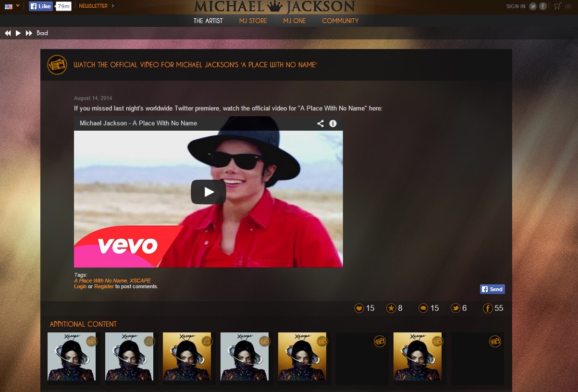Click Login to post comments
578x392 pixels.
pos(80,286)
